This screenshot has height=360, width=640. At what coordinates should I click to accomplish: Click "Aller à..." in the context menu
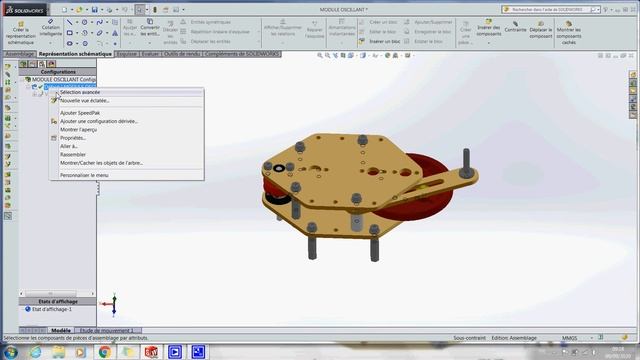(127, 146)
